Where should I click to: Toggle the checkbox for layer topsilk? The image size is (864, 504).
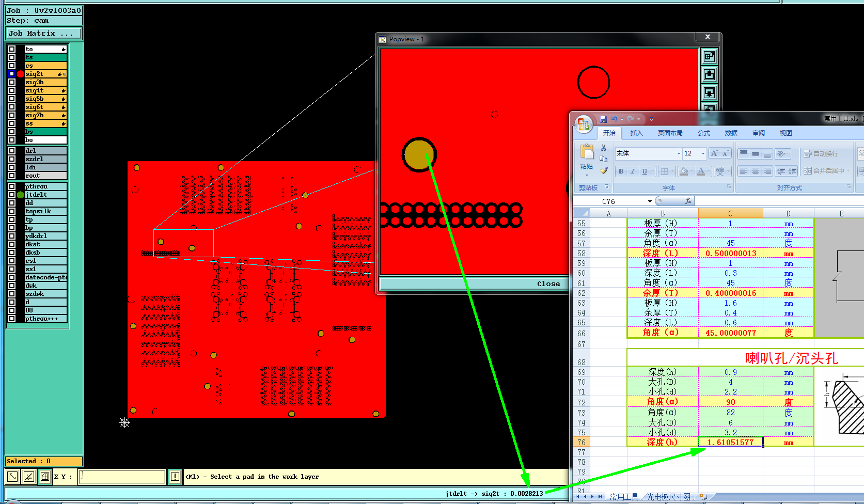[12, 211]
